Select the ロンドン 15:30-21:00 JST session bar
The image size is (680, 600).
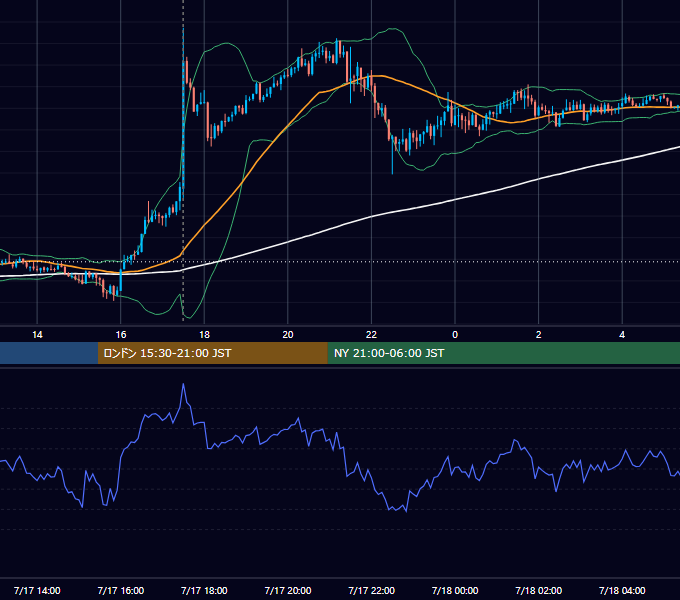click(x=212, y=353)
